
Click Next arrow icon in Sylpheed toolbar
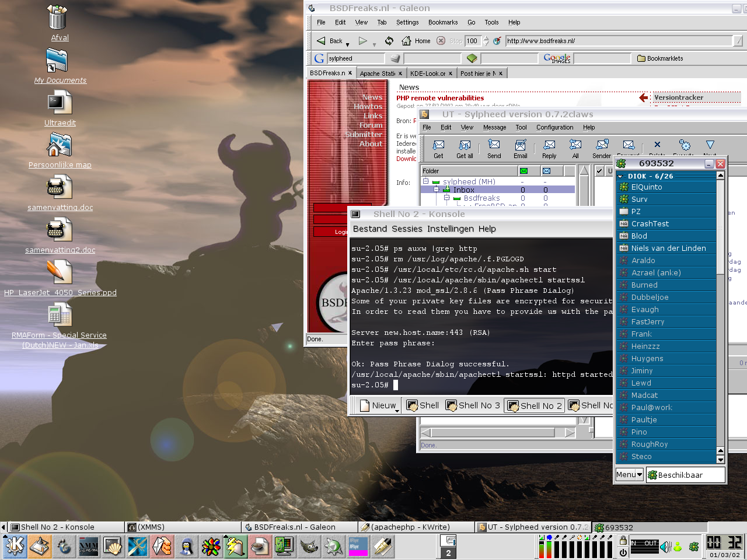click(x=710, y=144)
